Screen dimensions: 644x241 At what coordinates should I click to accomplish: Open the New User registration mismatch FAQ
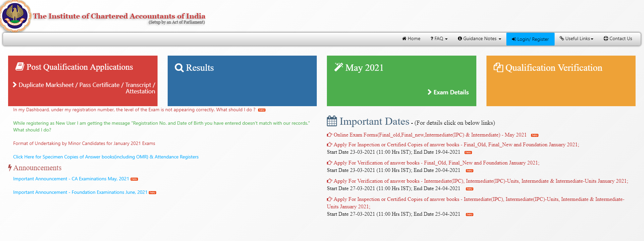(x=161, y=127)
